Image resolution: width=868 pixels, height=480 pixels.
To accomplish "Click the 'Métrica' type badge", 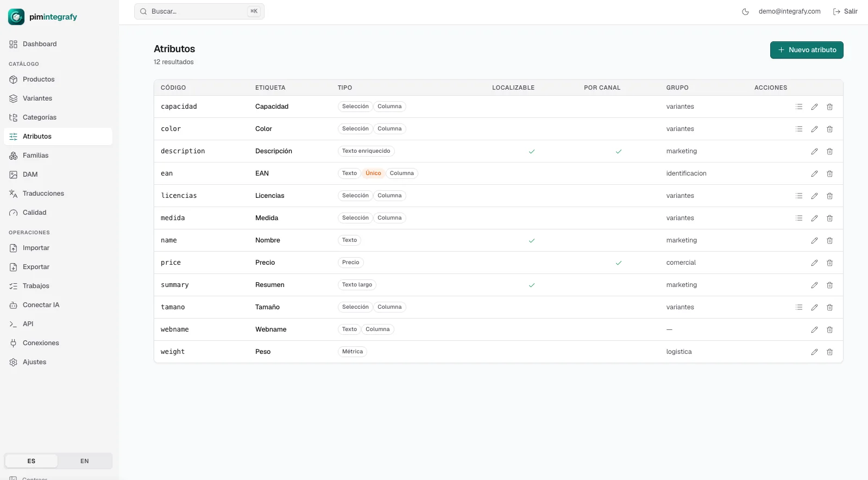I will [x=353, y=352].
